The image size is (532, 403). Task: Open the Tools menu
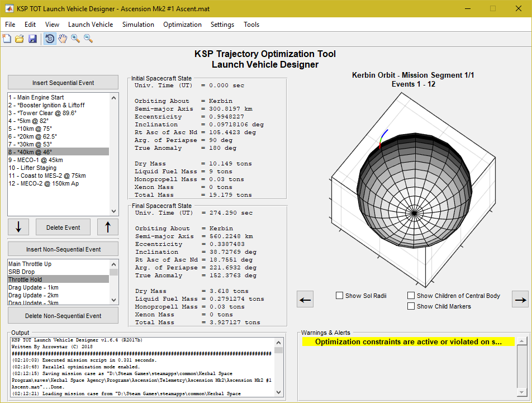click(x=251, y=25)
